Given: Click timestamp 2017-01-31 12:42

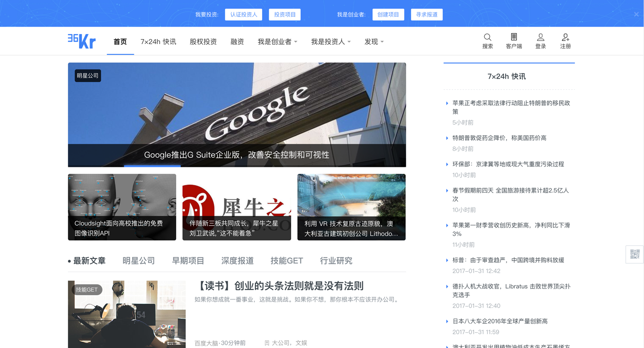Looking at the screenshot, I should (476, 271).
